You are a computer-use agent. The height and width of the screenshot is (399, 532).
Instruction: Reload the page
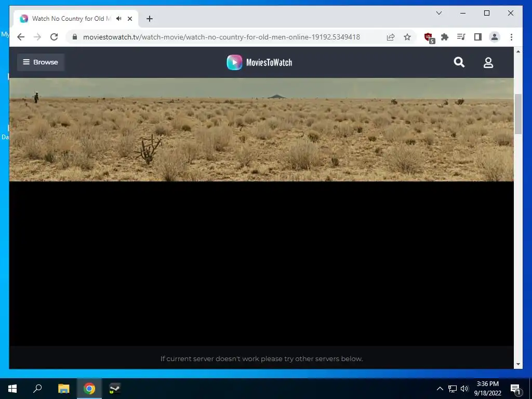(x=54, y=37)
